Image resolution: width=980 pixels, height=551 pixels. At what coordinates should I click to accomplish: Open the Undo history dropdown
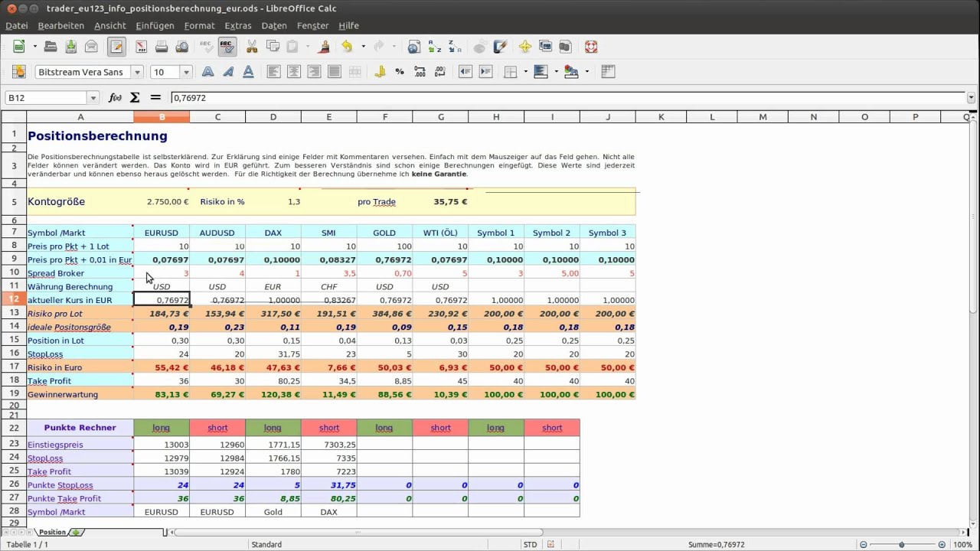(x=363, y=47)
